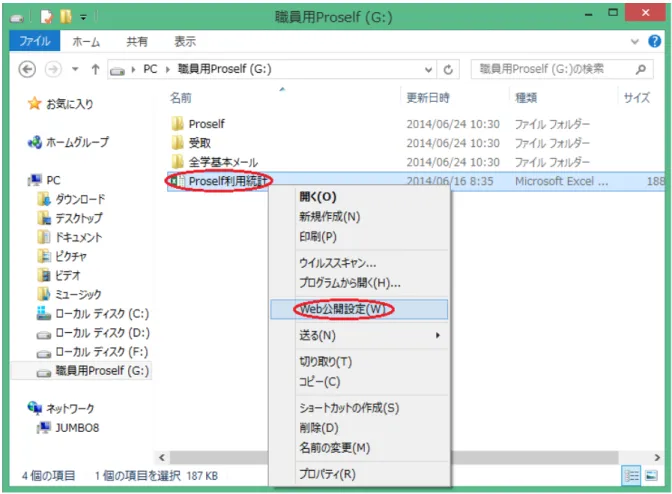Click the Forward navigation arrow
Image resolution: width=672 pixels, height=494 pixels.
[53, 69]
